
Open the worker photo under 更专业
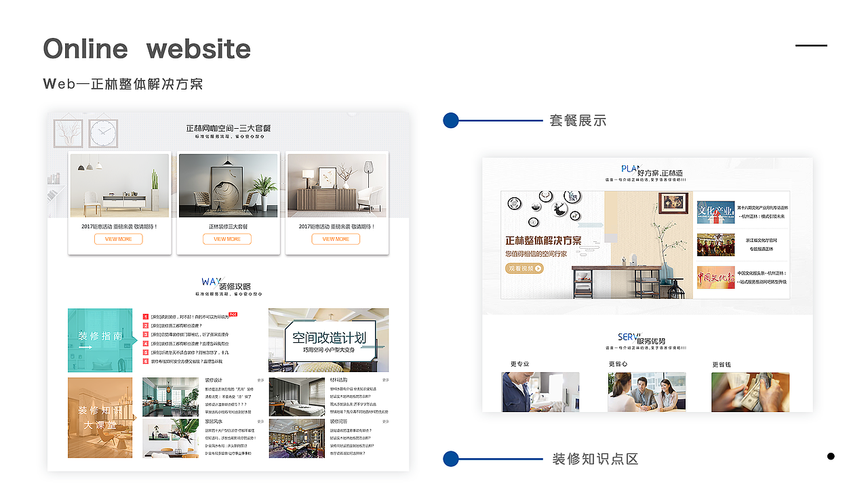point(540,392)
